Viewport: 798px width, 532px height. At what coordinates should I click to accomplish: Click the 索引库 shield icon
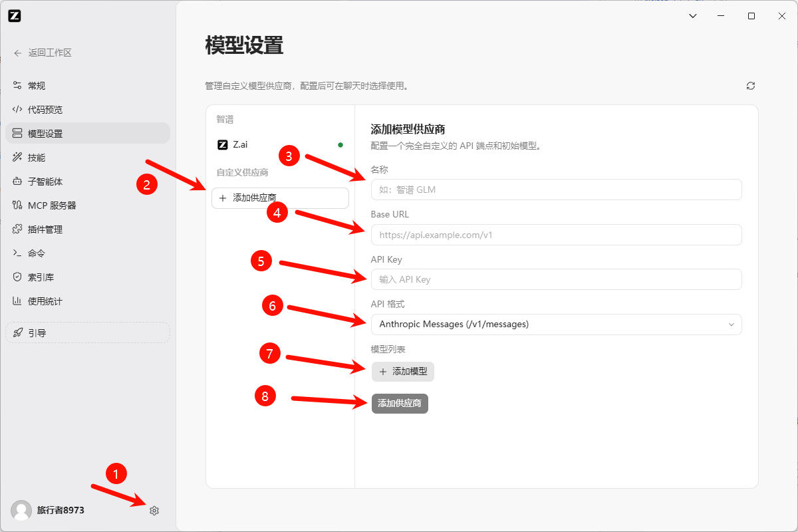click(17, 277)
